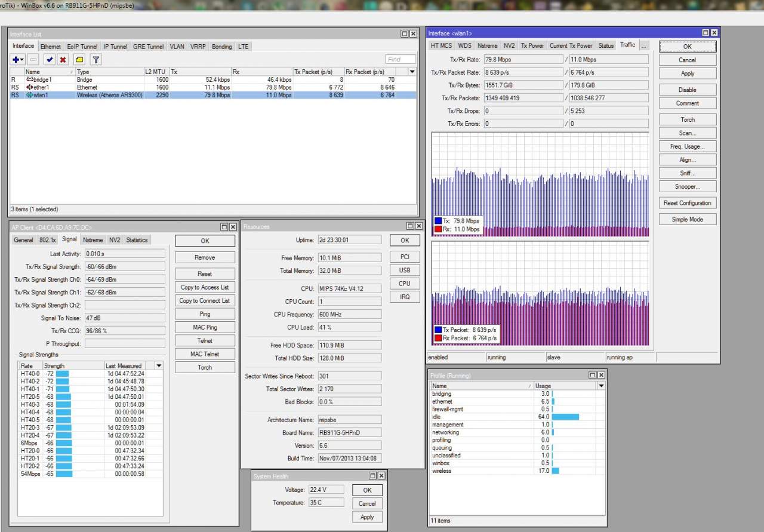Show more tabs via the '...' tab overflow
The image size is (764, 532).
tap(644, 45)
